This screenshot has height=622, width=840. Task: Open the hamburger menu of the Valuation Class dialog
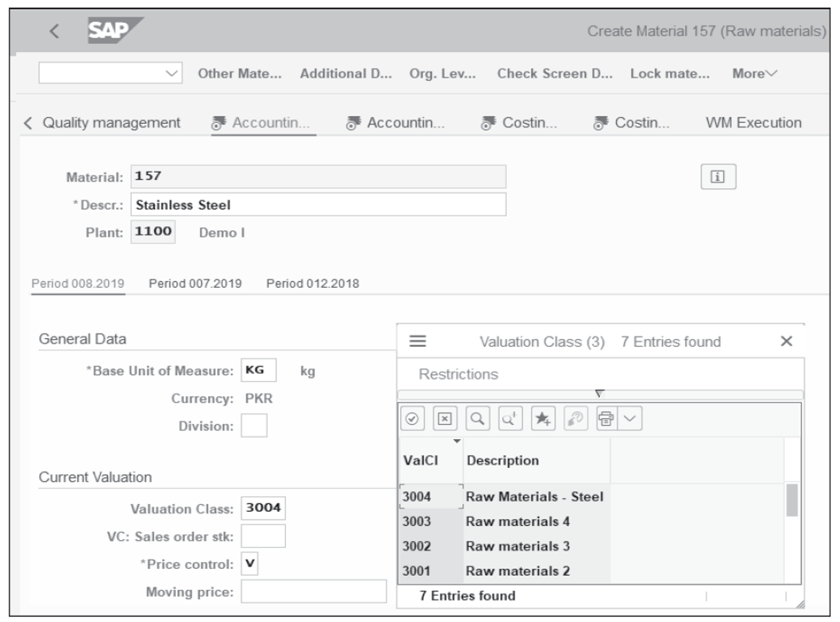click(417, 341)
